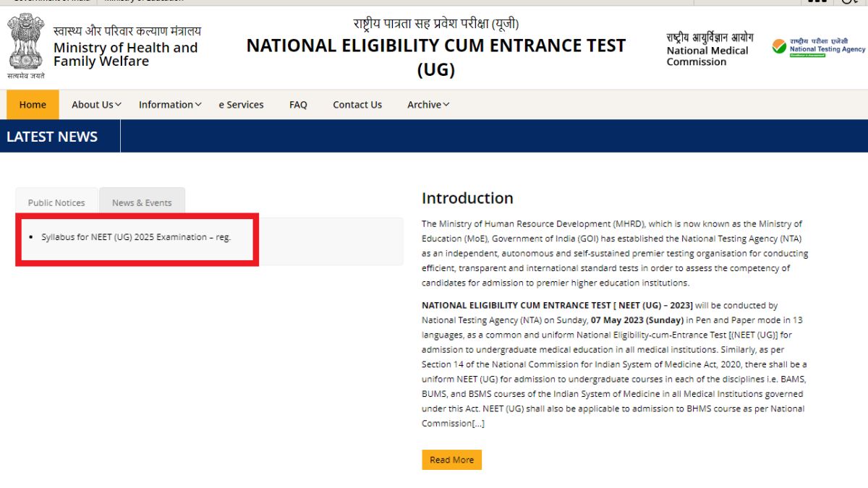Click the rounded icon at the top-right corner
The width and height of the screenshot is (868, 488).
(850, 2)
